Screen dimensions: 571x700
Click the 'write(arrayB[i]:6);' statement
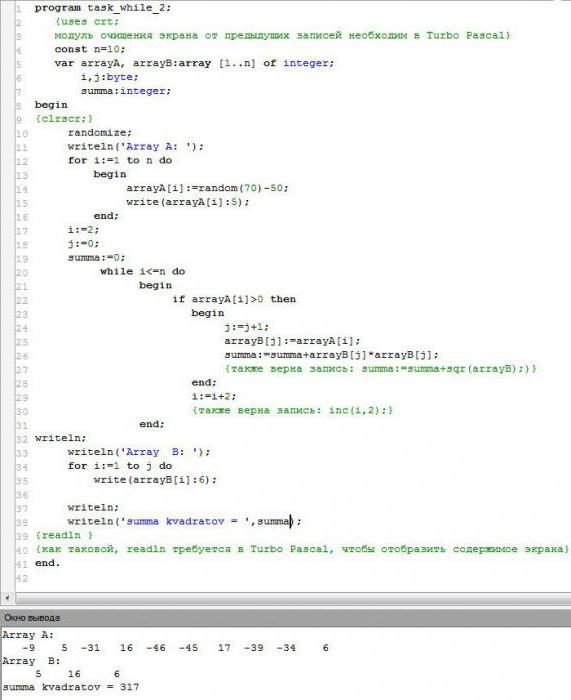155,480
